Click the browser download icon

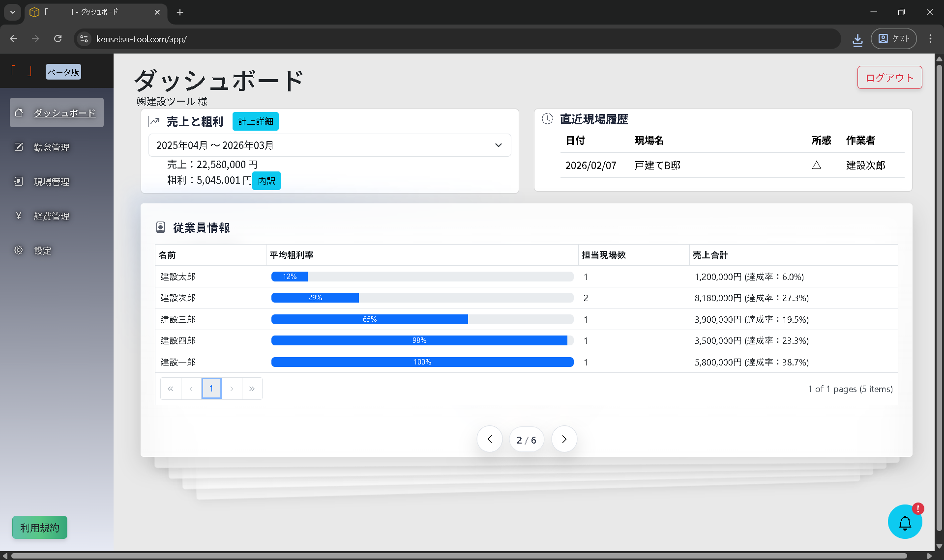point(857,39)
